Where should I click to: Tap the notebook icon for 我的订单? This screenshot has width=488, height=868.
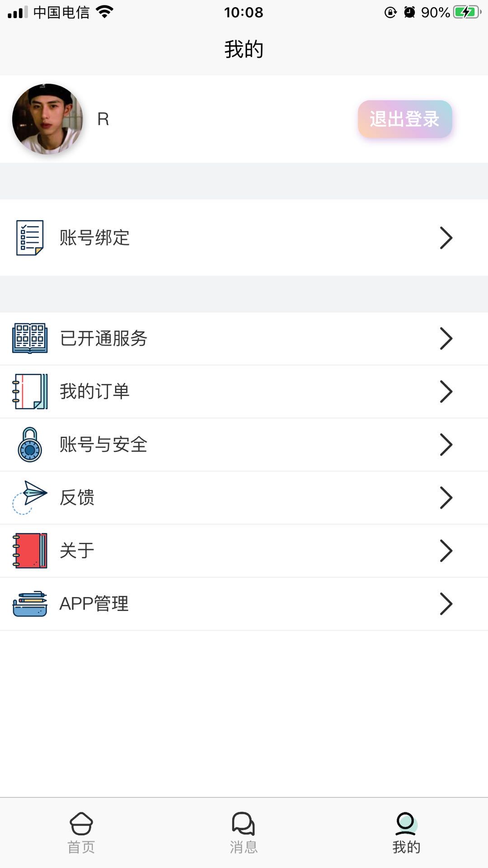click(x=30, y=392)
